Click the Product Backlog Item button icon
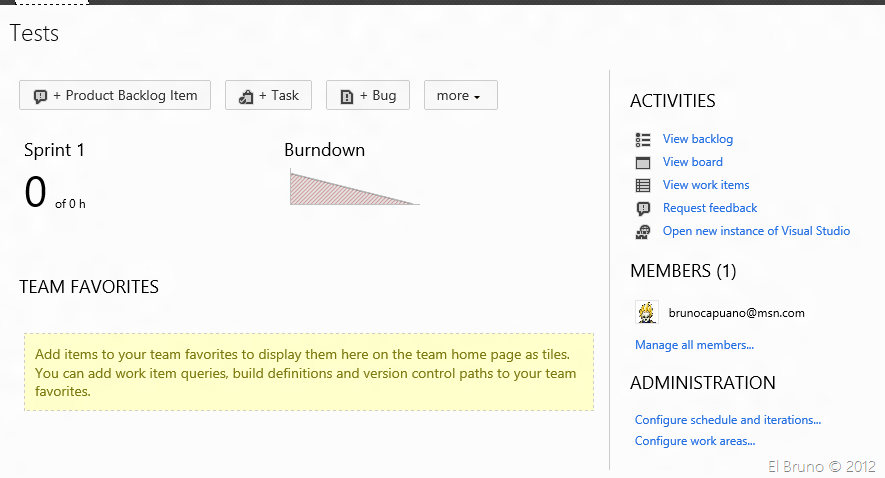This screenshot has height=478, width=885. click(x=41, y=96)
